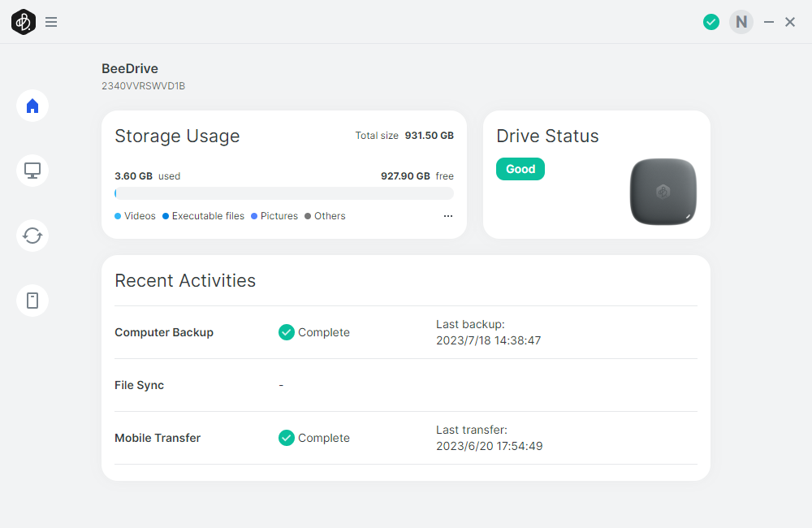The width and height of the screenshot is (812, 528).
Task: Open File Sync from sidebar arrows icon
Action: 32,236
